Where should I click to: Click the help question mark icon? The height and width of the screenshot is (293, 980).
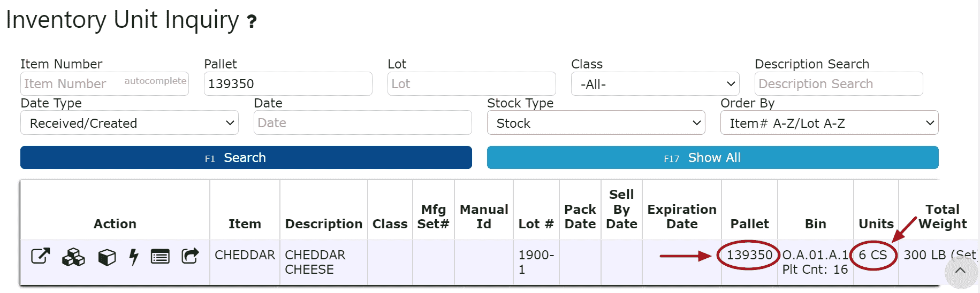point(252,21)
